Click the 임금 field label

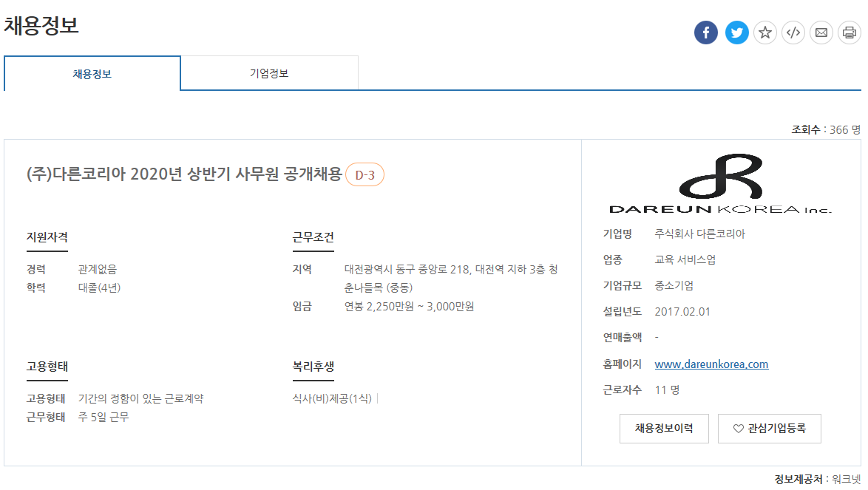tap(302, 307)
